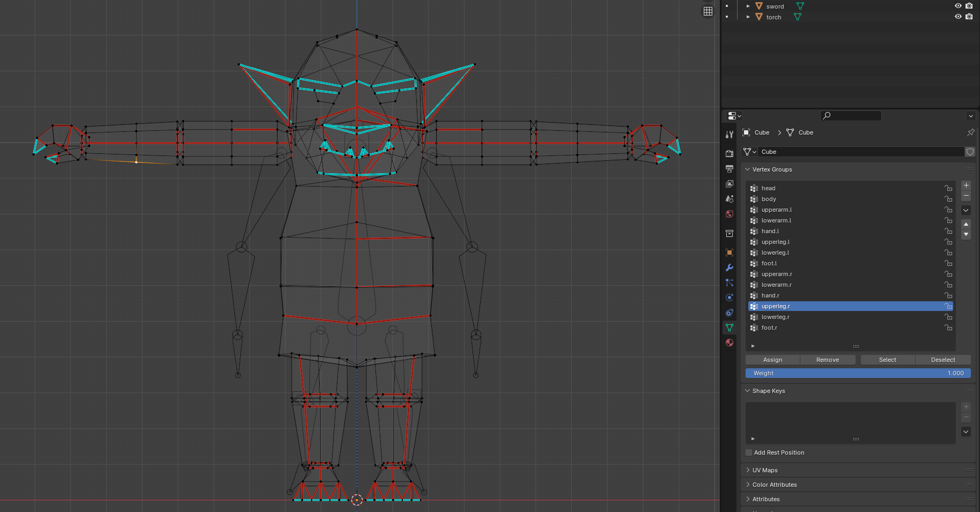Image resolution: width=980 pixels, height=512 pixels.
Task: Open the Modifiers wrench tab
Action: (x=730, y=268)
